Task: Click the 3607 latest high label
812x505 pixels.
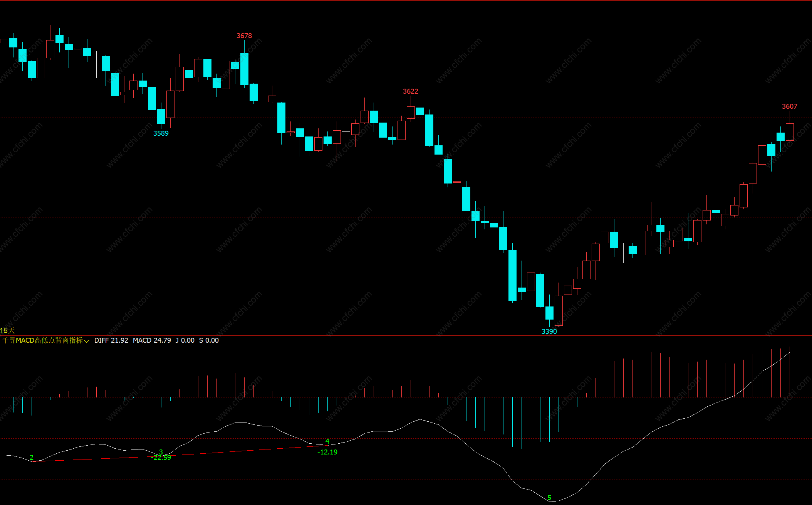Action: (x=789, y=106)
